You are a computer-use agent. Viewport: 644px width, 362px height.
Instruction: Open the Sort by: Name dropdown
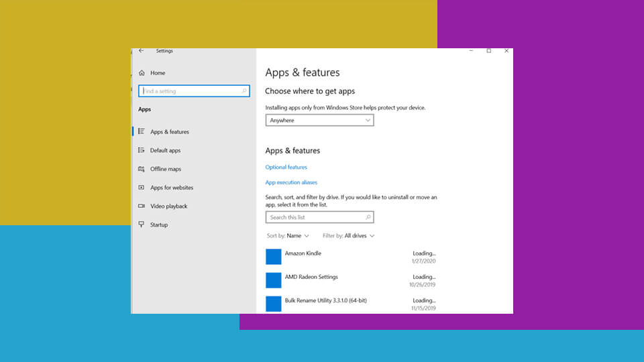click(288, 235)
